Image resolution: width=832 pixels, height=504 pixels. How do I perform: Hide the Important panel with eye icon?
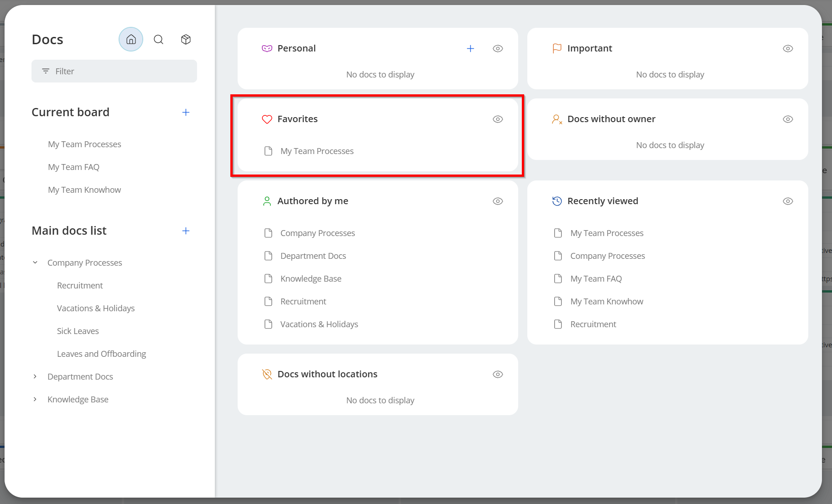pos(788,49)
